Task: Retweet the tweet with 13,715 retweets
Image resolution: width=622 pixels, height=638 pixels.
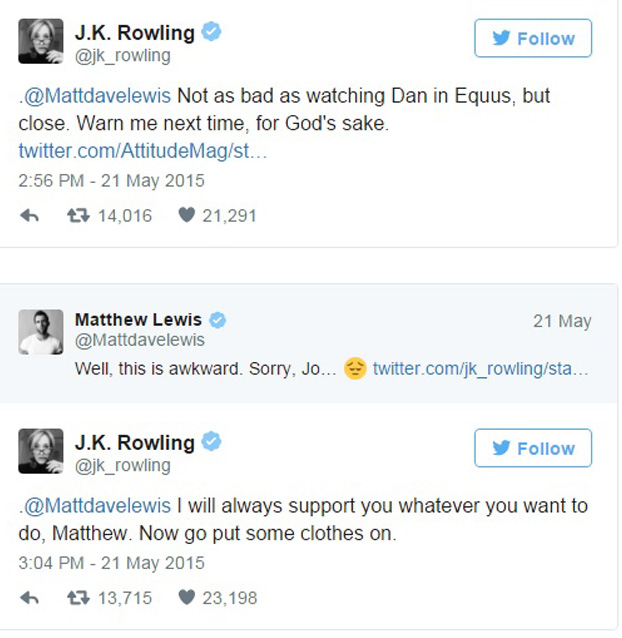Action: click(x=78, y=598)
